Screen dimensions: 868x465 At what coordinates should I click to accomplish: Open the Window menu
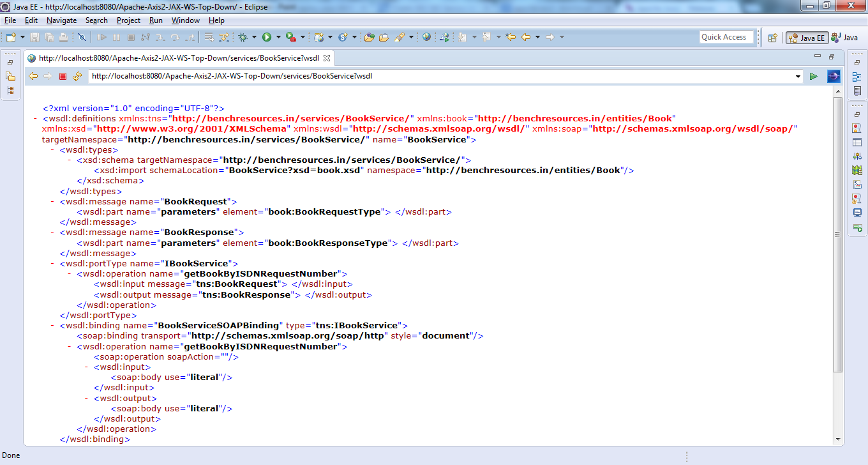186,20
